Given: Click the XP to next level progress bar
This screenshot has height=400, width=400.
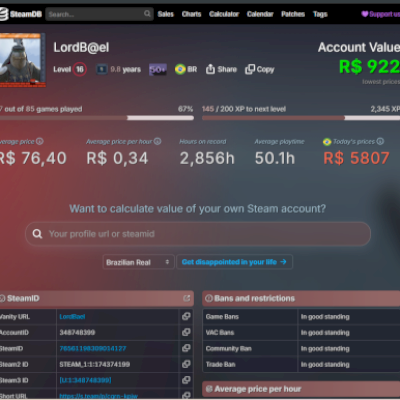Looking at the screenshot, I should click(x=301, y=118).
